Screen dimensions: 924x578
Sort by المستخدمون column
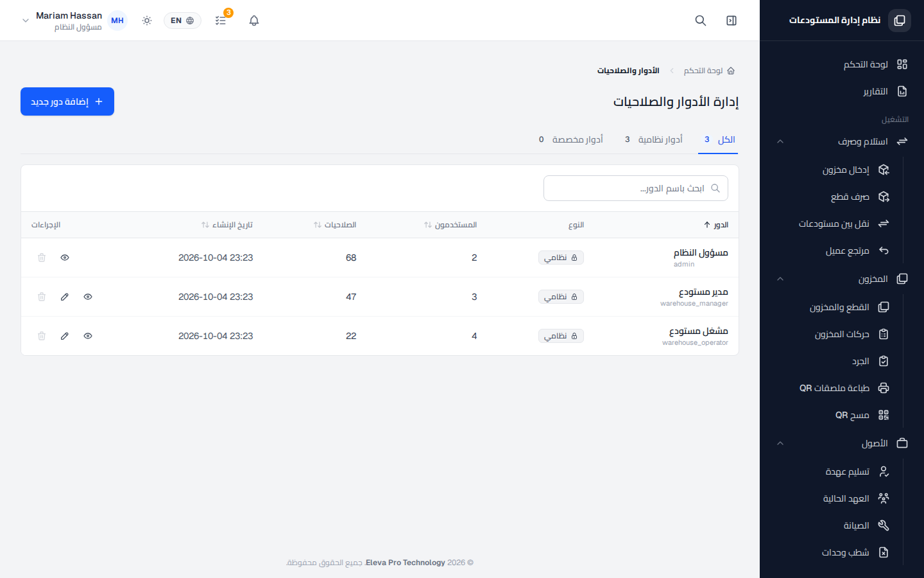(450, 225)
